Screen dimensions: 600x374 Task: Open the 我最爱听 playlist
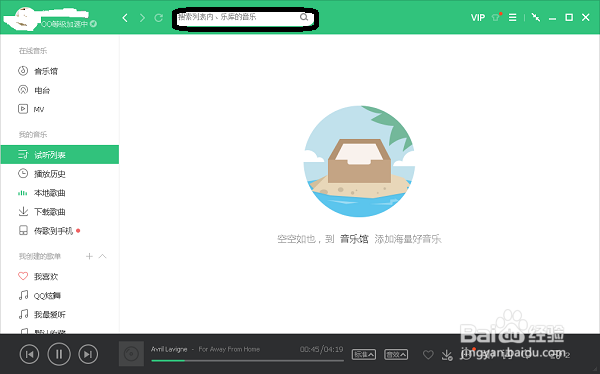click(x=60, y=314)
